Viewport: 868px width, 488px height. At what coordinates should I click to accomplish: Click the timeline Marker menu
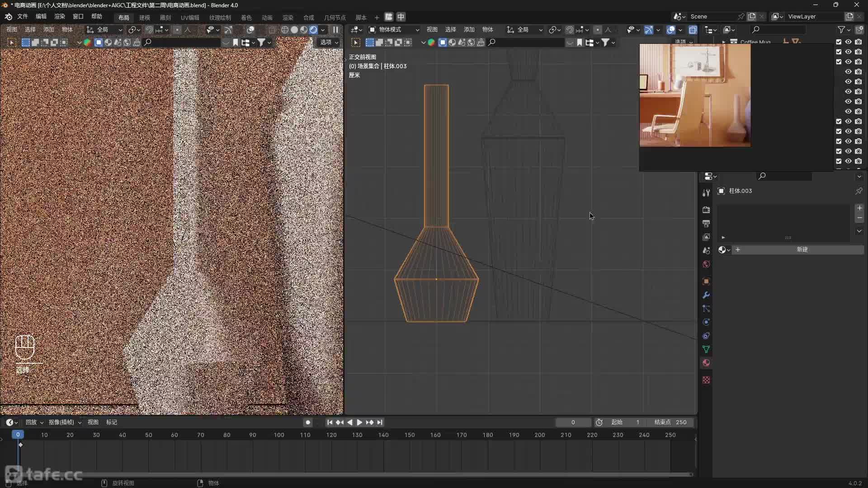112,422
